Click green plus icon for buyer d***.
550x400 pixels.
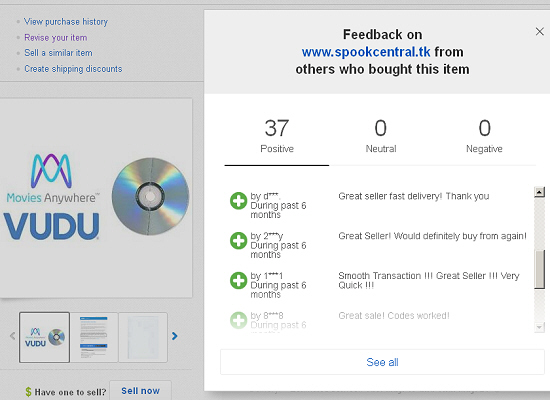(x=239, y=201)
